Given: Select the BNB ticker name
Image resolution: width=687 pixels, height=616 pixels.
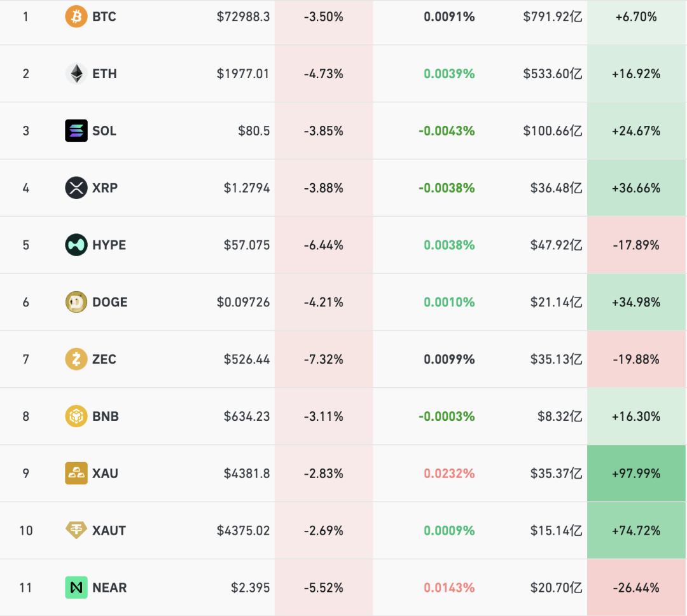Looking at the screenshot, I should pyautogui.click(x=106, y=416).
